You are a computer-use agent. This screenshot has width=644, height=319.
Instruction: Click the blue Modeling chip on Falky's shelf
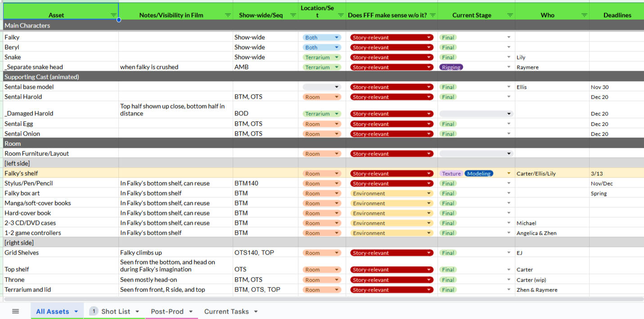click(x=479, y=173)
